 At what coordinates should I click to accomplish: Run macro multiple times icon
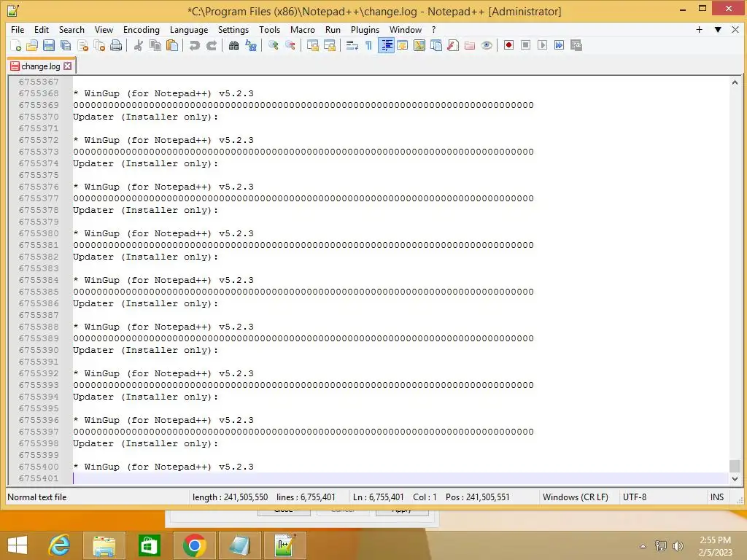click(560, 45)
